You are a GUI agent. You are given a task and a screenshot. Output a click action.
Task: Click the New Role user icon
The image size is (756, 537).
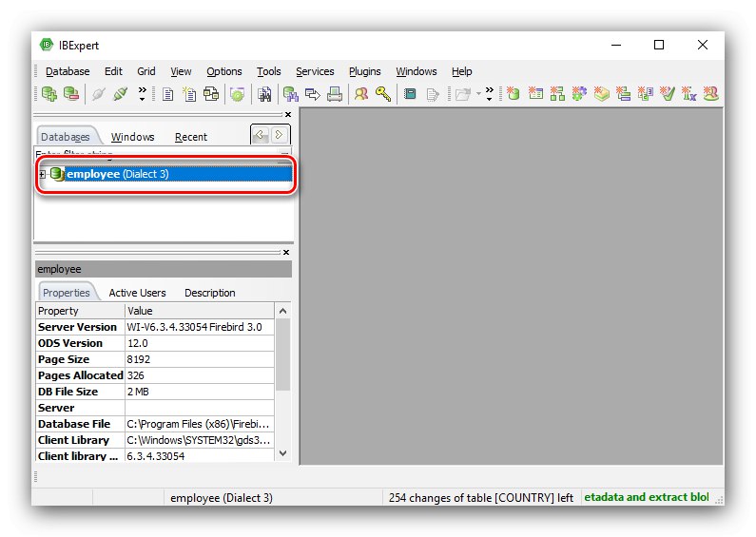(x=711, y=93)
